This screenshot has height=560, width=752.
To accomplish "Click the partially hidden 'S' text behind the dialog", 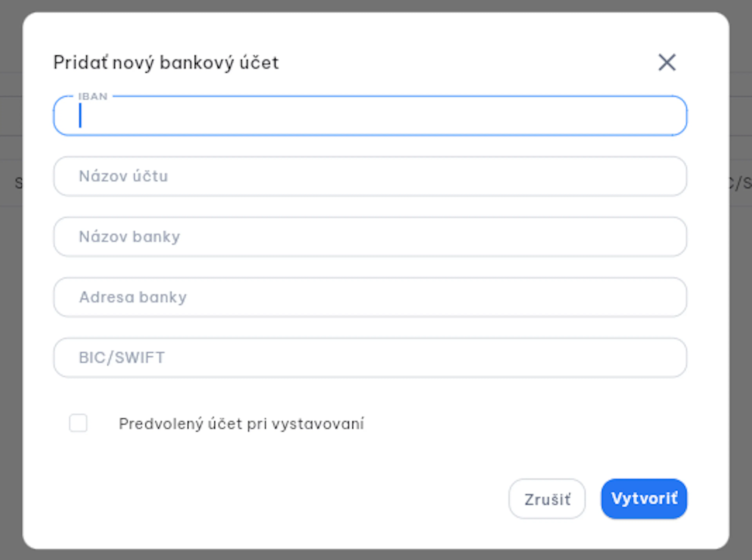I will 18,183.
